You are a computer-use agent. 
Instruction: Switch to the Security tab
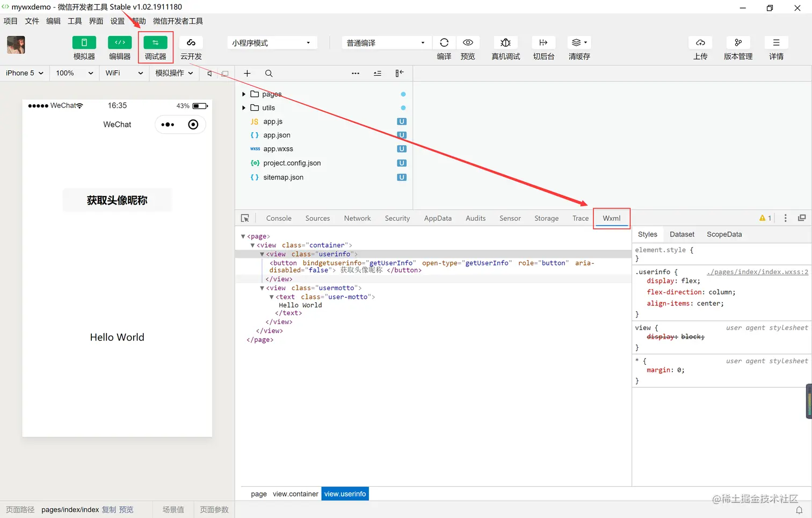pos(397,218)
